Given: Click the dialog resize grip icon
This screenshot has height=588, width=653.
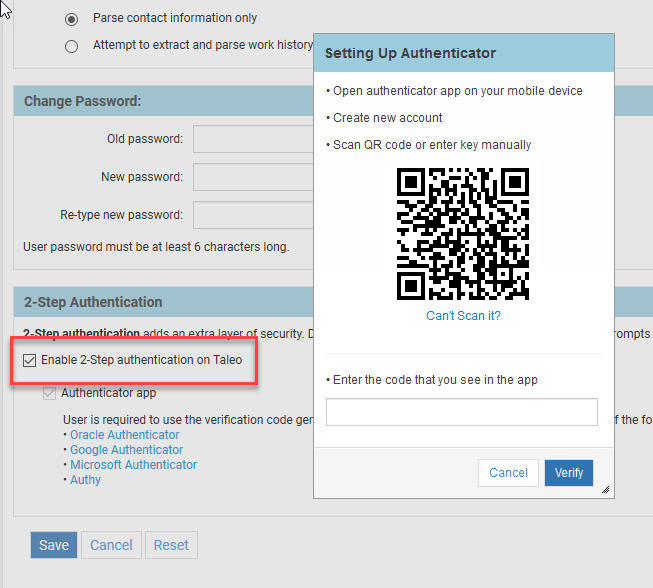Looking at the screenshot, I should coord(606,490).
